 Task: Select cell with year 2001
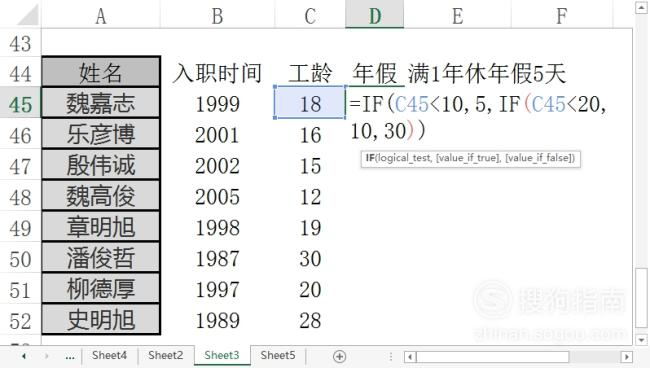pyautogui.click(x=217, y=135)
